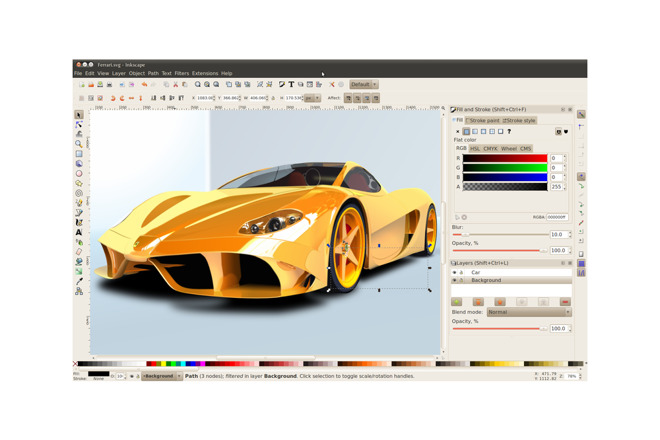Click the Cut scissors icon
Screen dimensions: 660x440
176,85
